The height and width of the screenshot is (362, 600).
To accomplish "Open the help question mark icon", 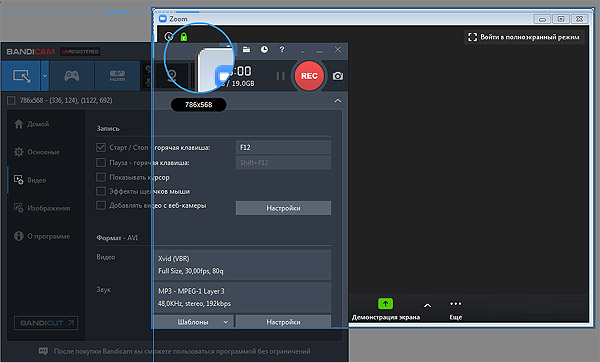I will click(282, 49).
